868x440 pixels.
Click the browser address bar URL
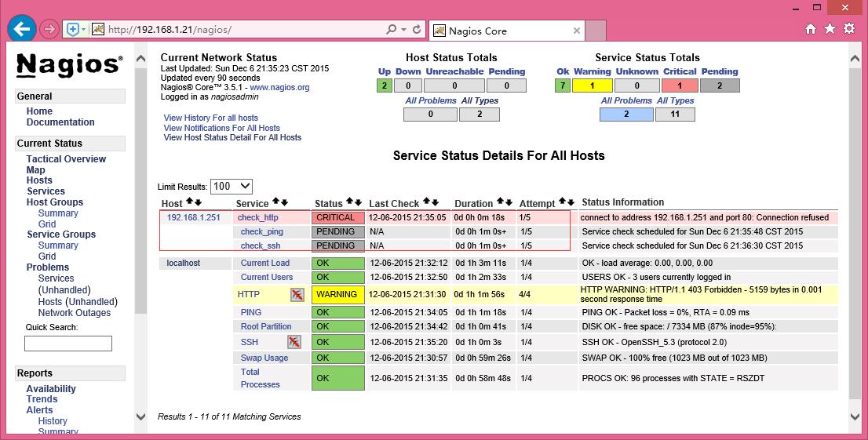click(x=170, y=30)
